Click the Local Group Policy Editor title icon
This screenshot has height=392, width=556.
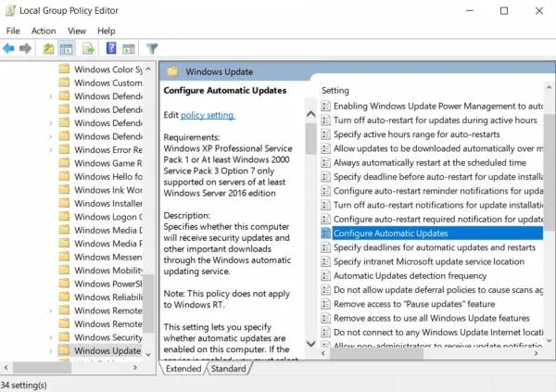coord(10,10)
